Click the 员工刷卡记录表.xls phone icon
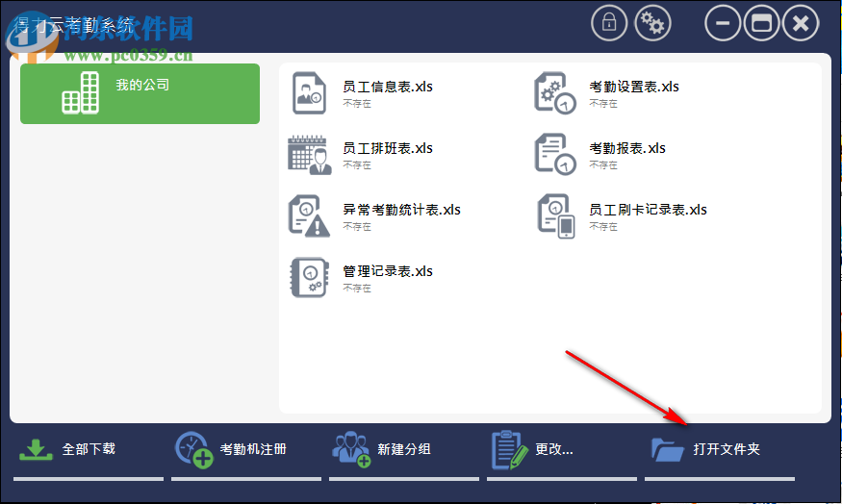 556,215
